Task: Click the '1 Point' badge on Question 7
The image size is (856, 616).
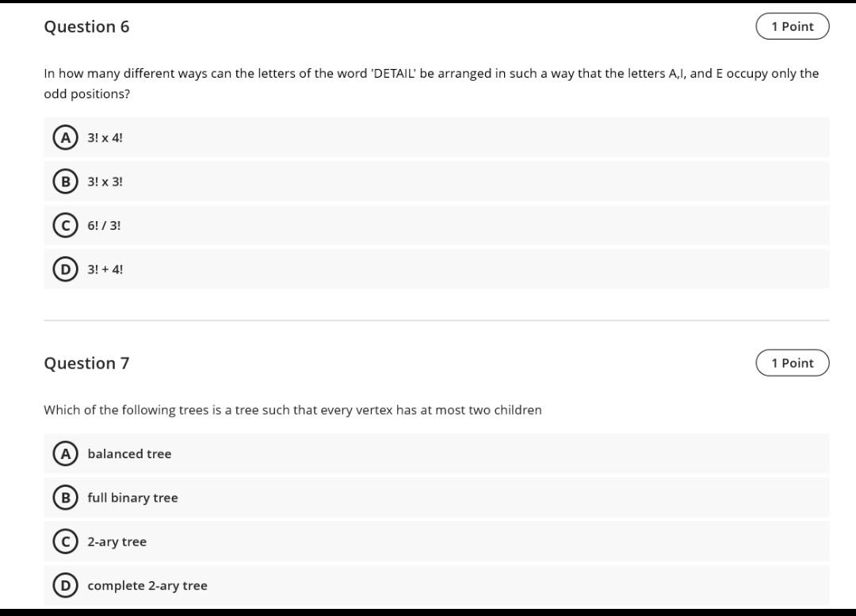Action: tap(793, 362)
